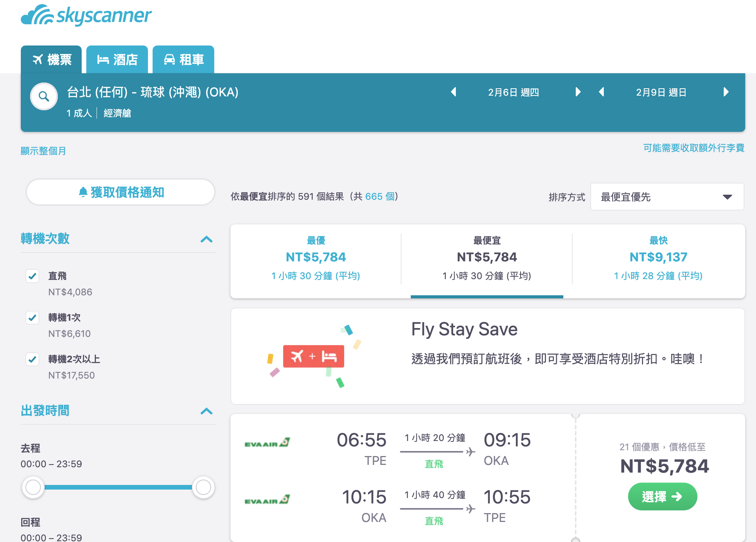Click the right handle of 去程 time slider
756x542 pixels.
pos(203,487)
